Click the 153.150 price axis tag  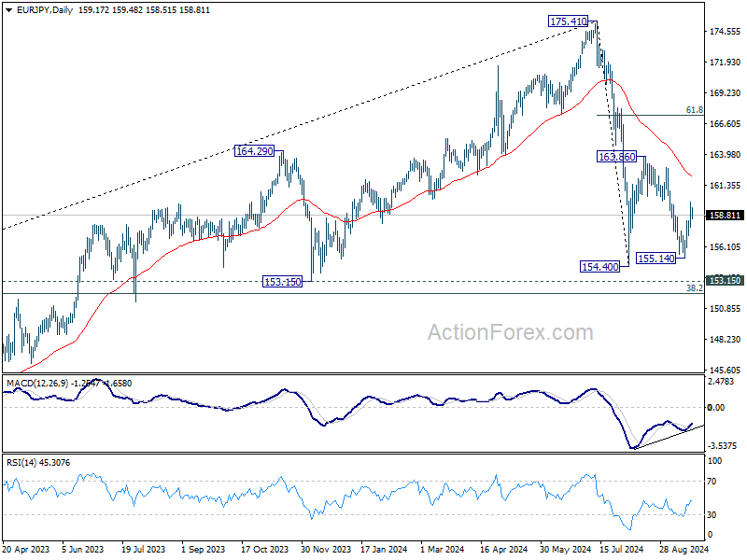pyautogui.click(x=725, y=280)
